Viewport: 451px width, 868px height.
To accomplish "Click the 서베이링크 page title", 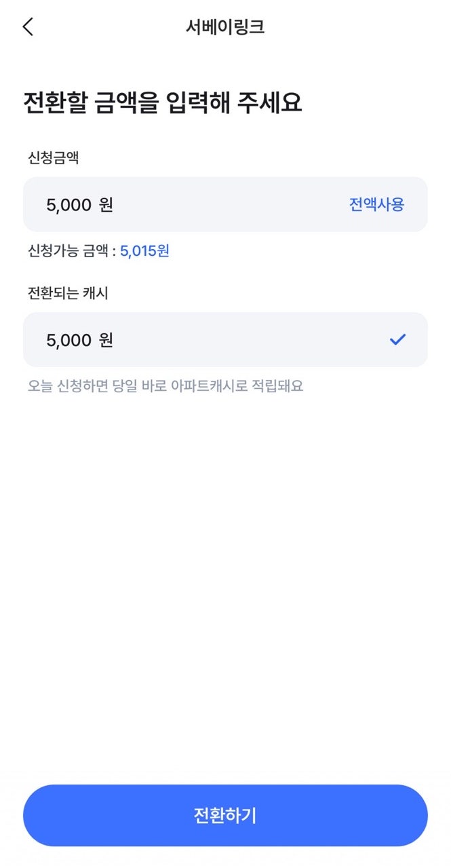I will (x=225, y=27).
